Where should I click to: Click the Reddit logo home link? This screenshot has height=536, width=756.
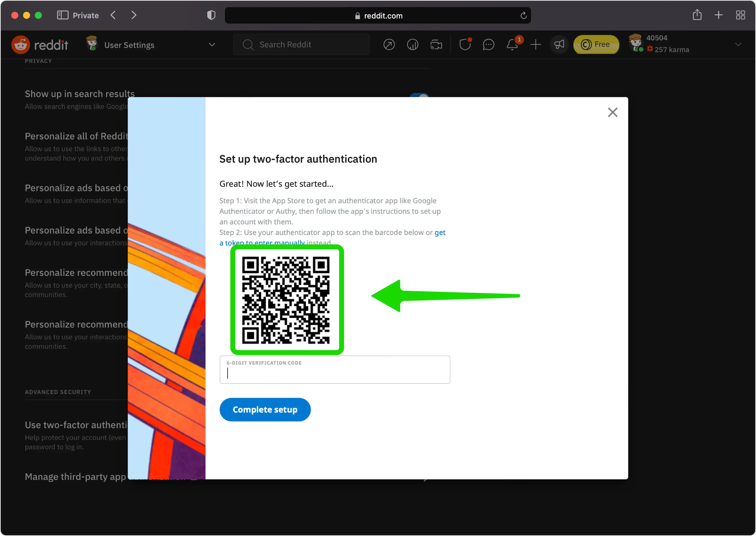click(x=40, y=45)
